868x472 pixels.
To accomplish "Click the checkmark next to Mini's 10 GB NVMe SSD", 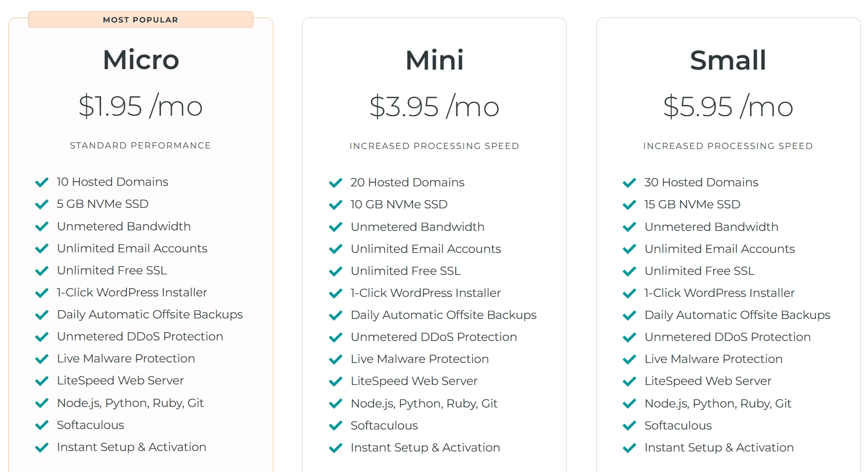I will tap(335, 205).
